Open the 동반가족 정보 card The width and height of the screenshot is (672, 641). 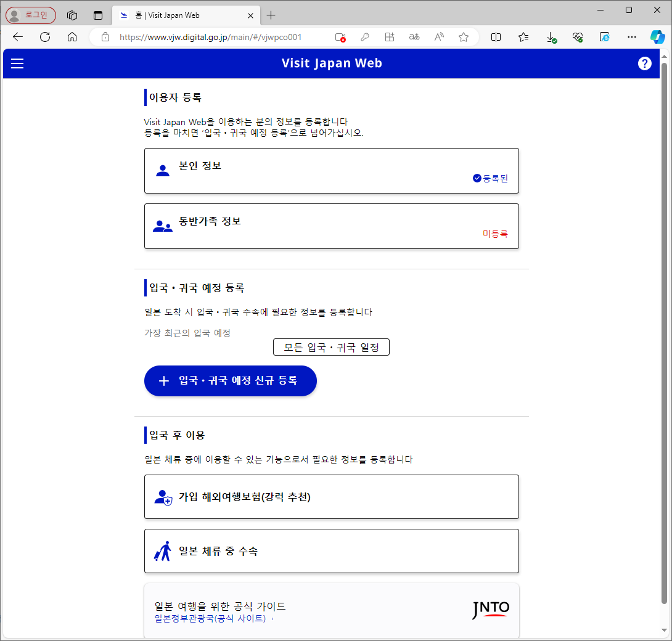coord(332,226)
